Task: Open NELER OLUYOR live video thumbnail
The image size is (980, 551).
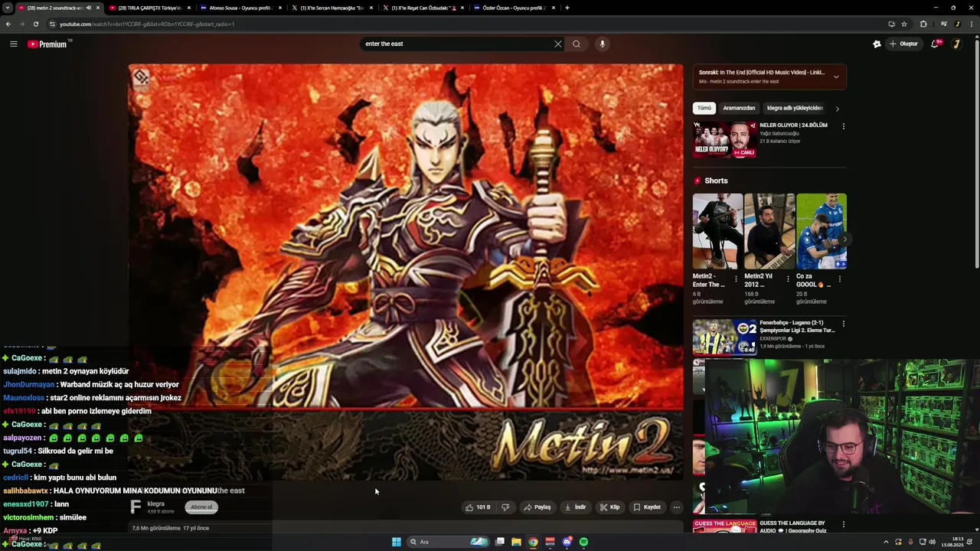Action: point(724,139)
